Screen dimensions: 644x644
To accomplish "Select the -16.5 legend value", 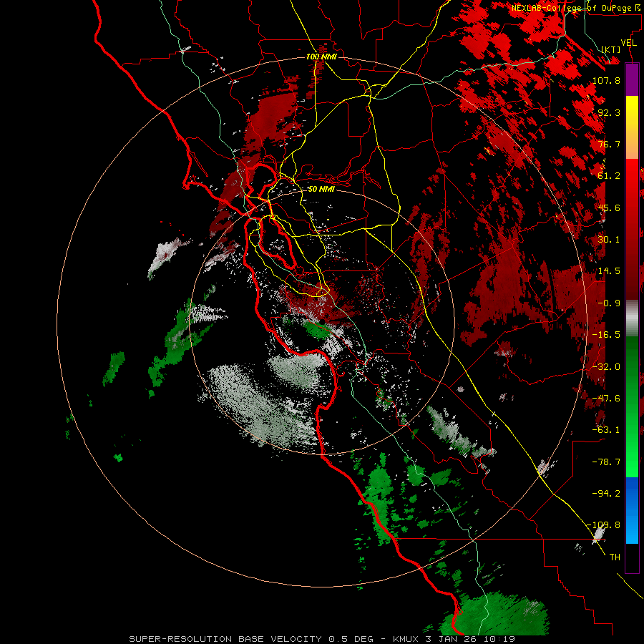I will (x=606, y=335).
